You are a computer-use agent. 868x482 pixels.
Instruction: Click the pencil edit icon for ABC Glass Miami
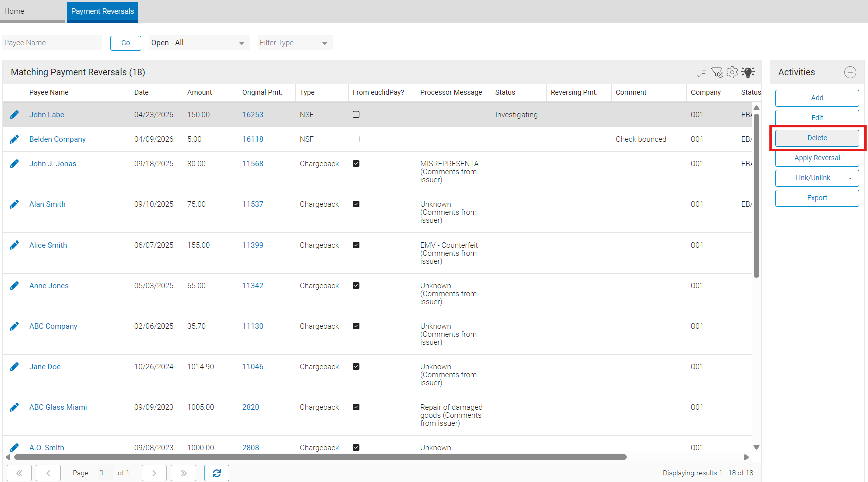pyautogui.click(x=14, y=407)
